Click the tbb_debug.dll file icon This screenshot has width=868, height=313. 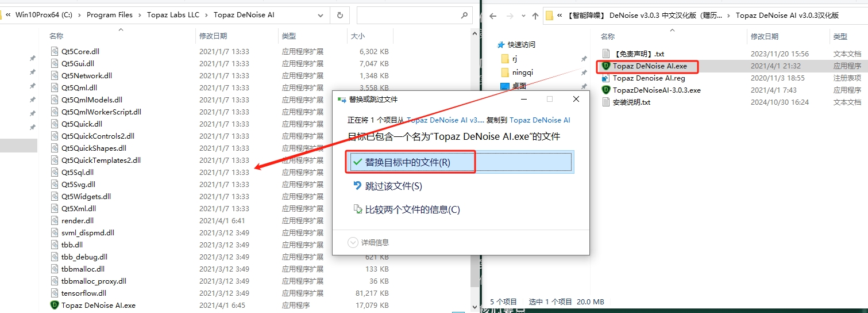pyautogui.click(x=55, y=257)
